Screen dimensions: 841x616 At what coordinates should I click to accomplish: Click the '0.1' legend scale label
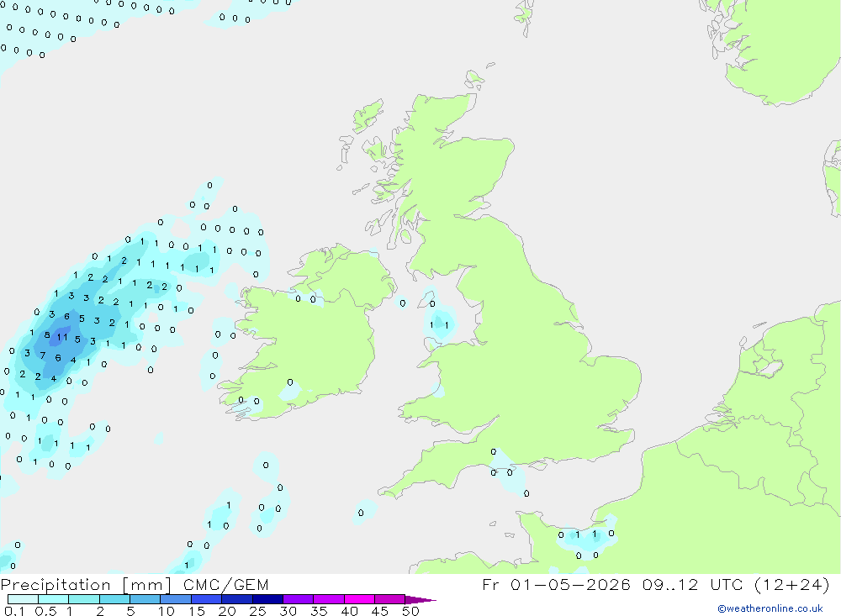coord(14,611)
